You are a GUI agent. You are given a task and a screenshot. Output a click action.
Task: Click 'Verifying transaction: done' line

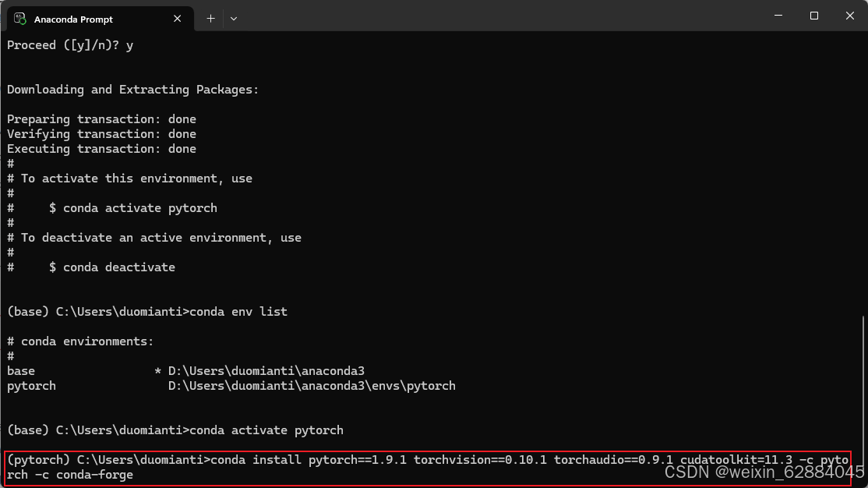[x=101, y=134]
